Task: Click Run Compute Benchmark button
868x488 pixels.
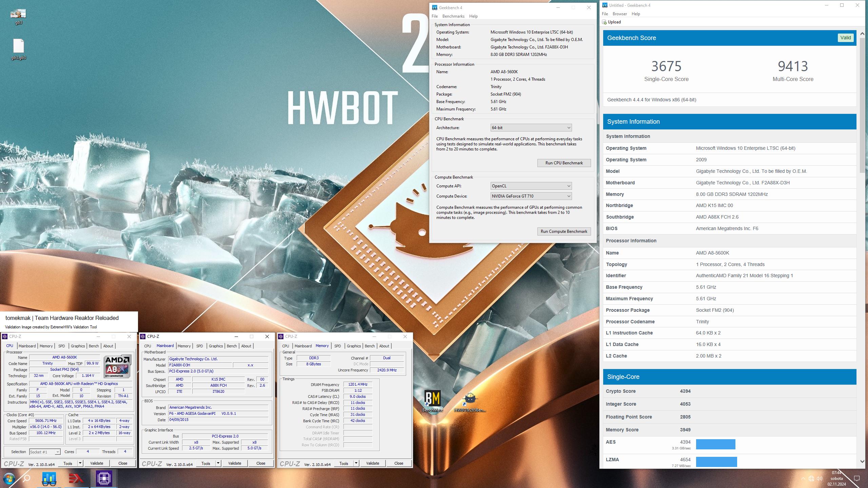Action: coord(564,231)
